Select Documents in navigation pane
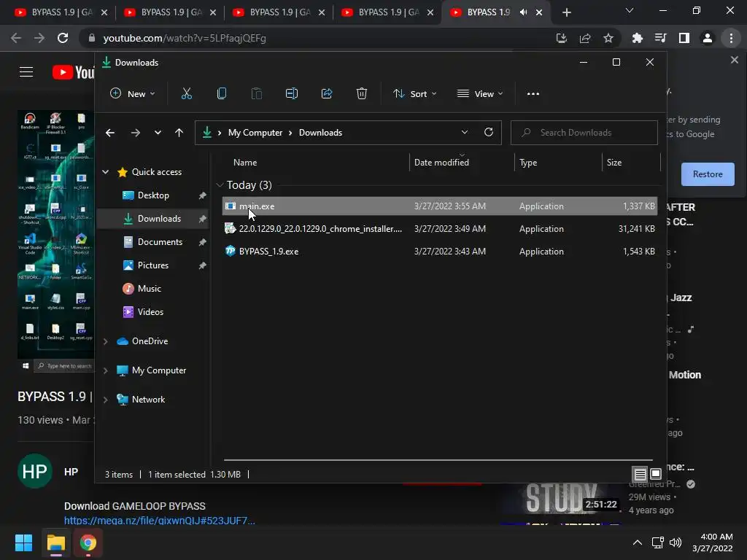This screenshot has width=747, height=560. tap(160, 242)
